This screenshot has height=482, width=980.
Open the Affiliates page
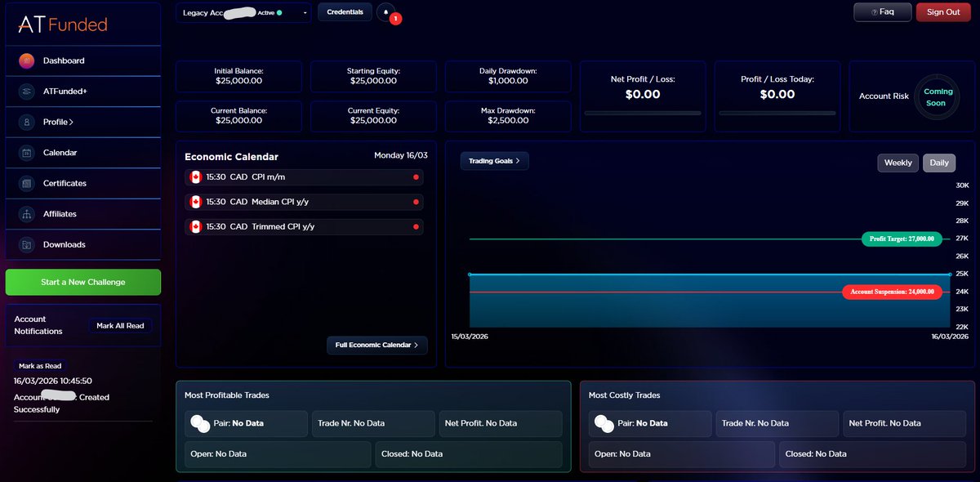85,214
